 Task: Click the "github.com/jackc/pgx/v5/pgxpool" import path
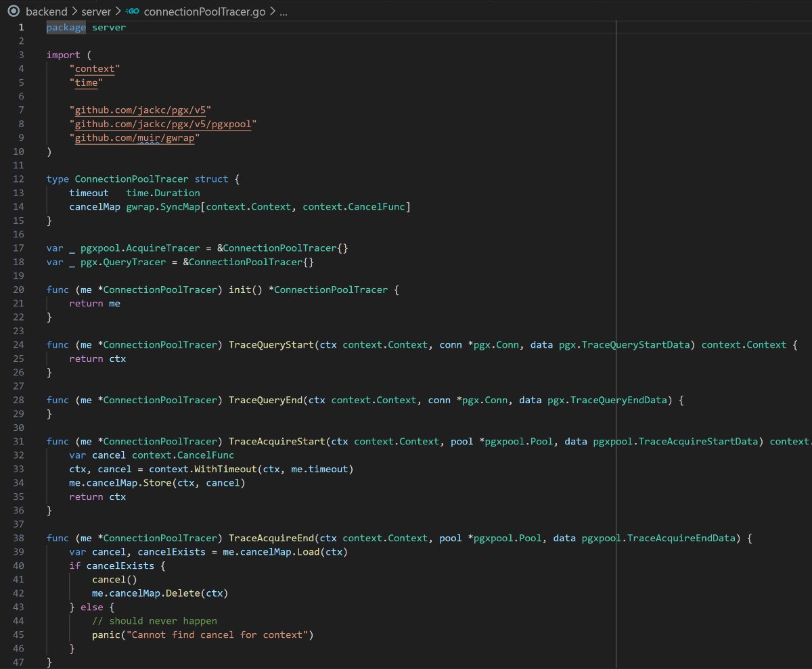(163, 124)
